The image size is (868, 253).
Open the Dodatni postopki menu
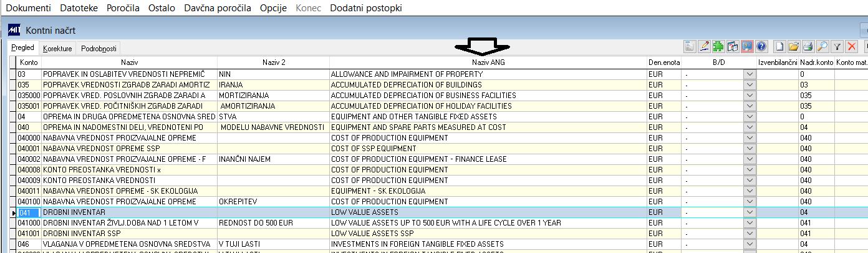pyautogui.click(x=365, y=8)
